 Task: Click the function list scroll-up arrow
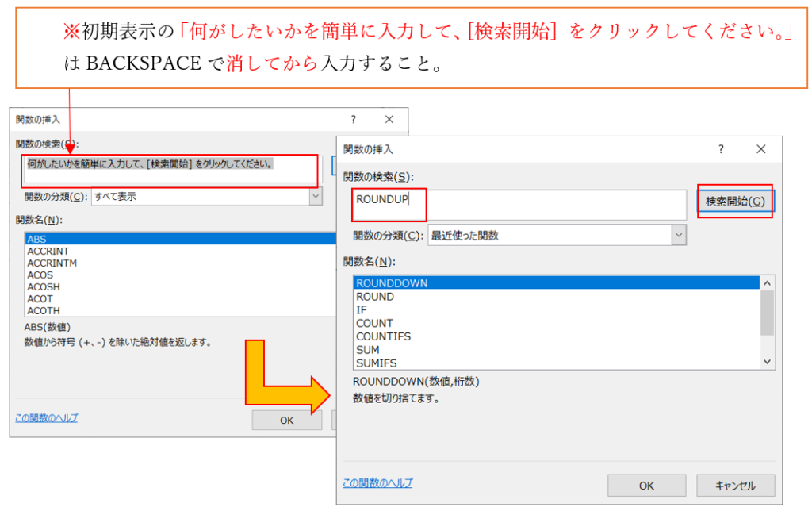point(767,283)
